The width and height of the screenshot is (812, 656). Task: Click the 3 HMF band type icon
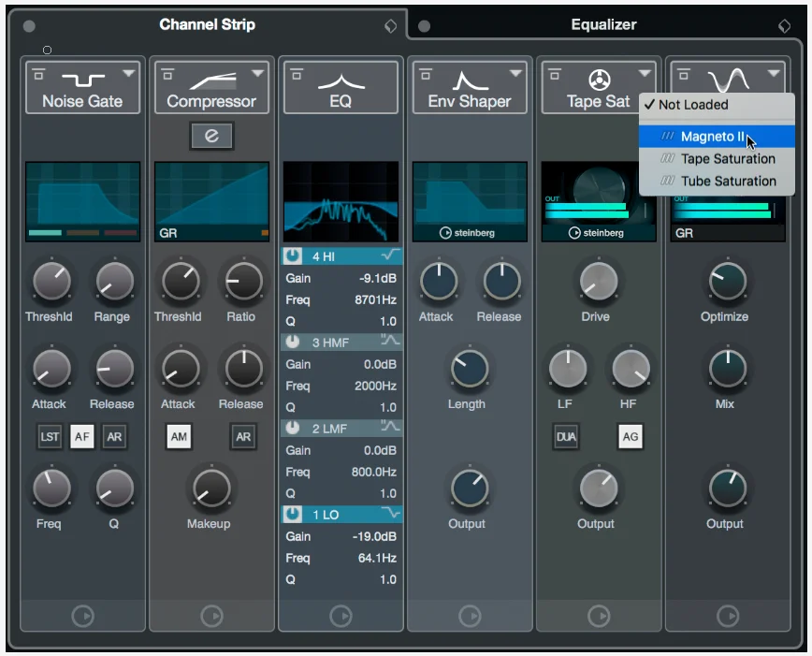[x=390, y=341]
